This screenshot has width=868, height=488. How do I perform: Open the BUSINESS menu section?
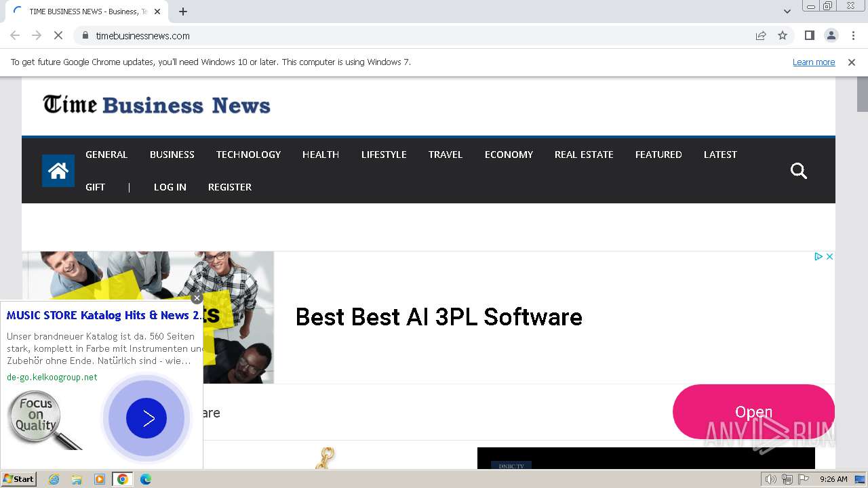tap(172, 155)
